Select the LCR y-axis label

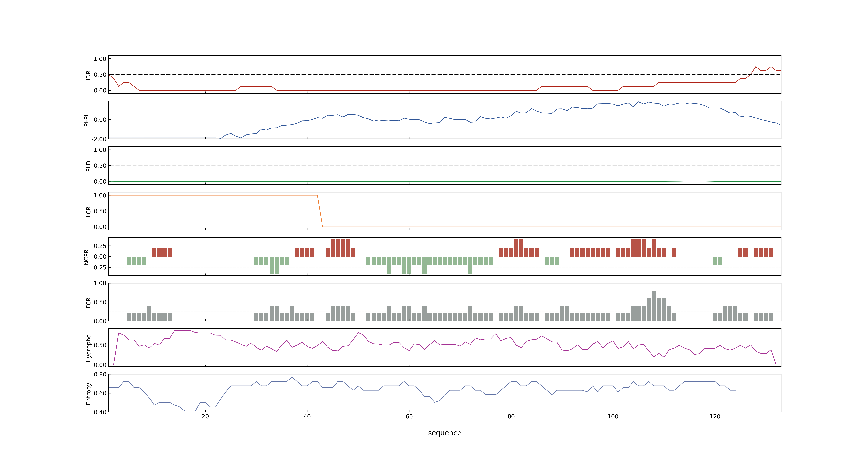click(x=88, y=211)
